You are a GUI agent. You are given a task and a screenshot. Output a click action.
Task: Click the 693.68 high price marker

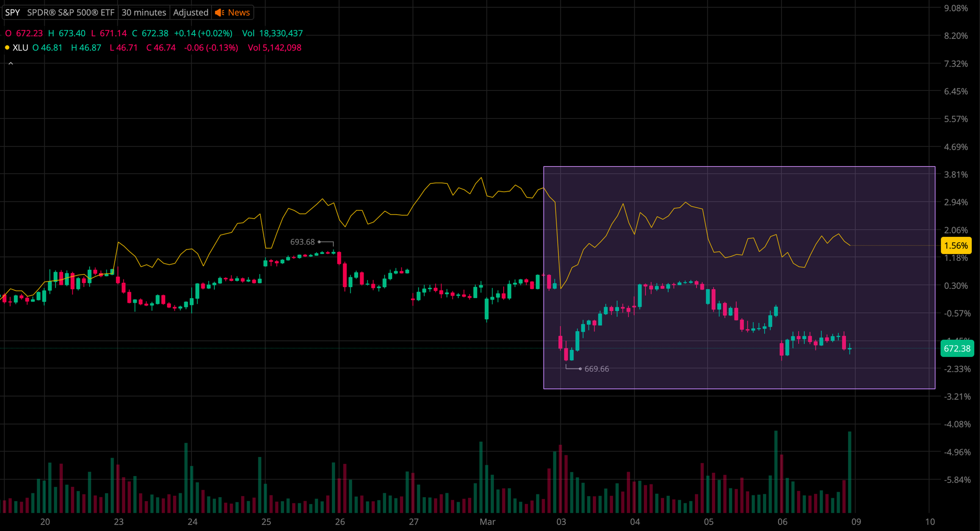[302, 242]
